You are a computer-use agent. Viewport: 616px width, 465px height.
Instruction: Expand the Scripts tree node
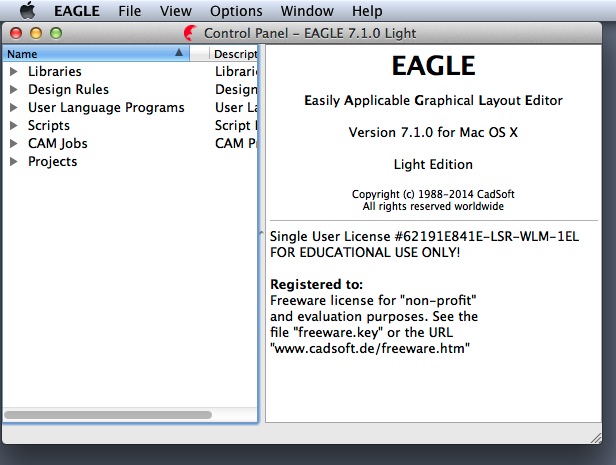pos(14,126)
